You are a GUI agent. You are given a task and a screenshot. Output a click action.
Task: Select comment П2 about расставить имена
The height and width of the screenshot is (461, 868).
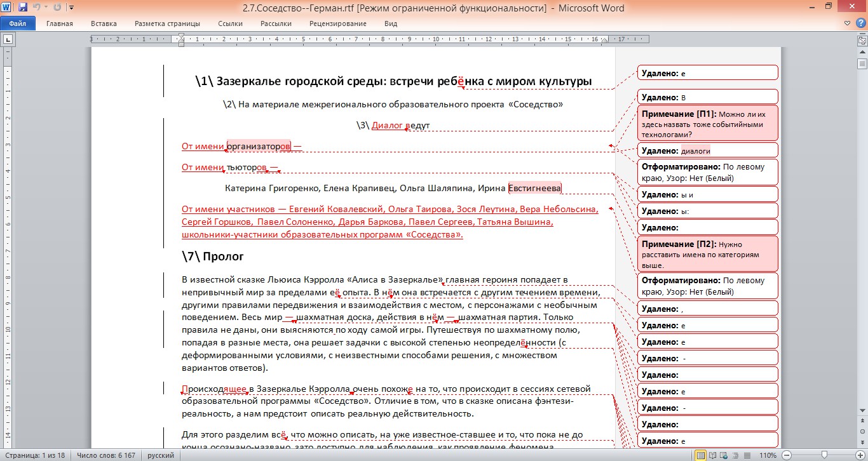coord(708,254)
